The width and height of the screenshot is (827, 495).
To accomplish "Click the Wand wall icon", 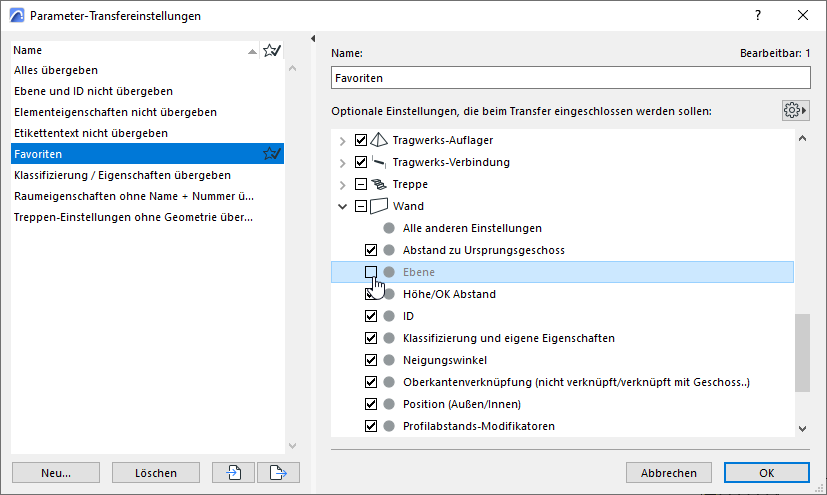I will [x=379, y=206].
